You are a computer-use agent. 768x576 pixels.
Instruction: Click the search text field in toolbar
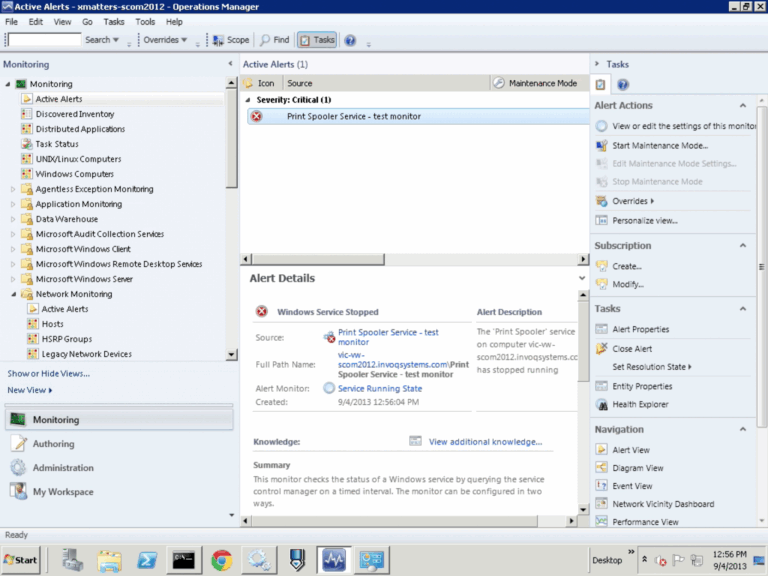pos(44,40)
